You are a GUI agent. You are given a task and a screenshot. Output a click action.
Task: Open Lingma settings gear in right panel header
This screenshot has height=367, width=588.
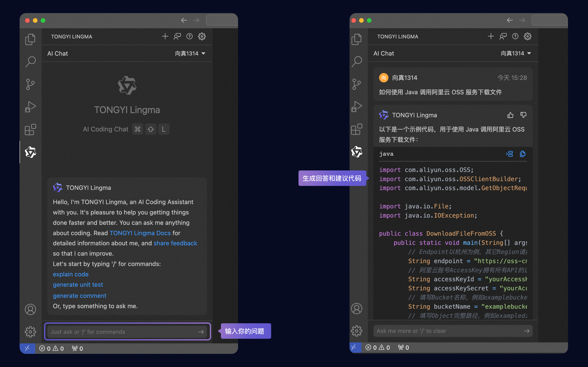528,36
